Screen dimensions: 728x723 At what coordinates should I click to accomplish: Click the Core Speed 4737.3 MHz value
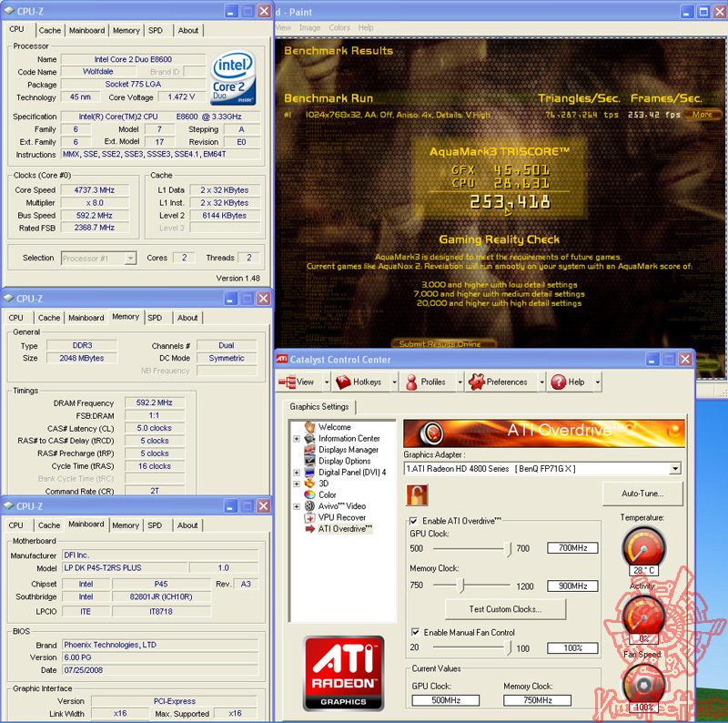click(x=95, y=190)
